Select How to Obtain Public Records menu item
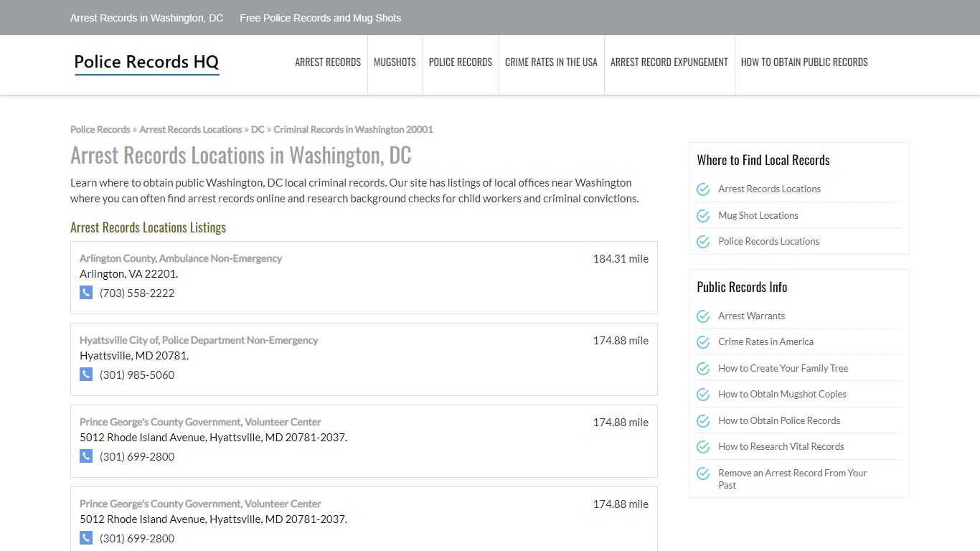This screenshot has height=551, width=980. coord(804,62)
